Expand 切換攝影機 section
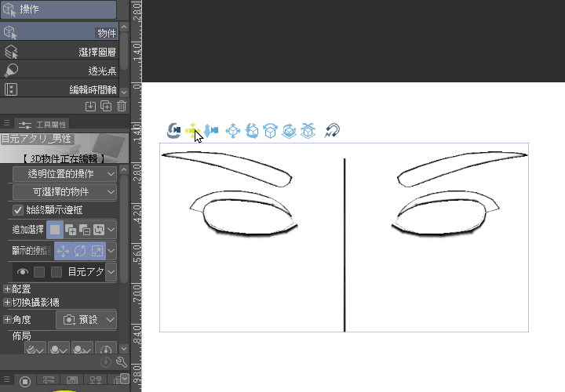565x392 pixels. click(x=7, y=302)
